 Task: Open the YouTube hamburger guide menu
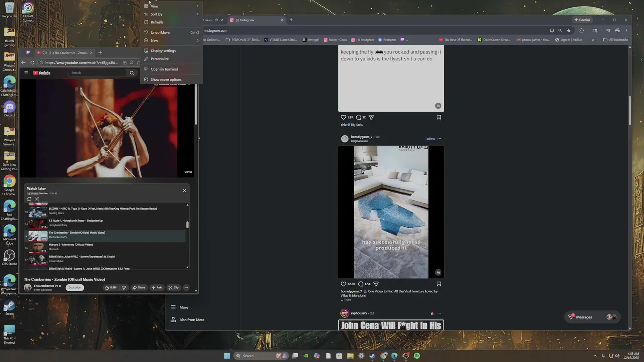(26, 73)
